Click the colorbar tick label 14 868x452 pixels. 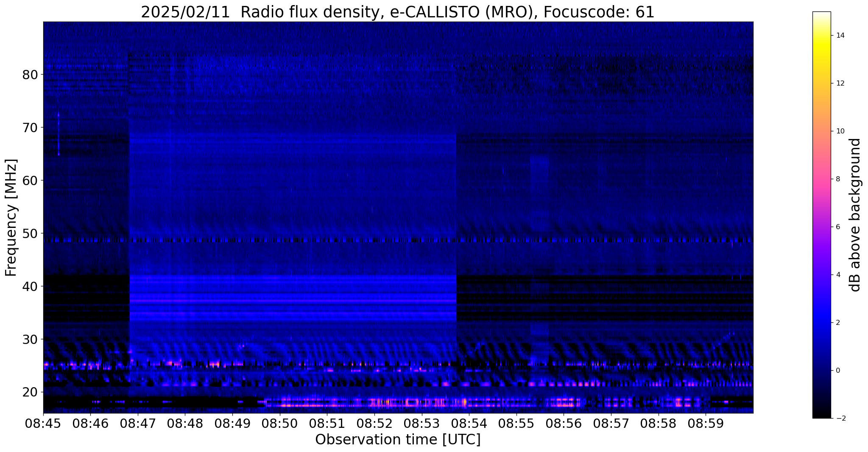(840, 36)
